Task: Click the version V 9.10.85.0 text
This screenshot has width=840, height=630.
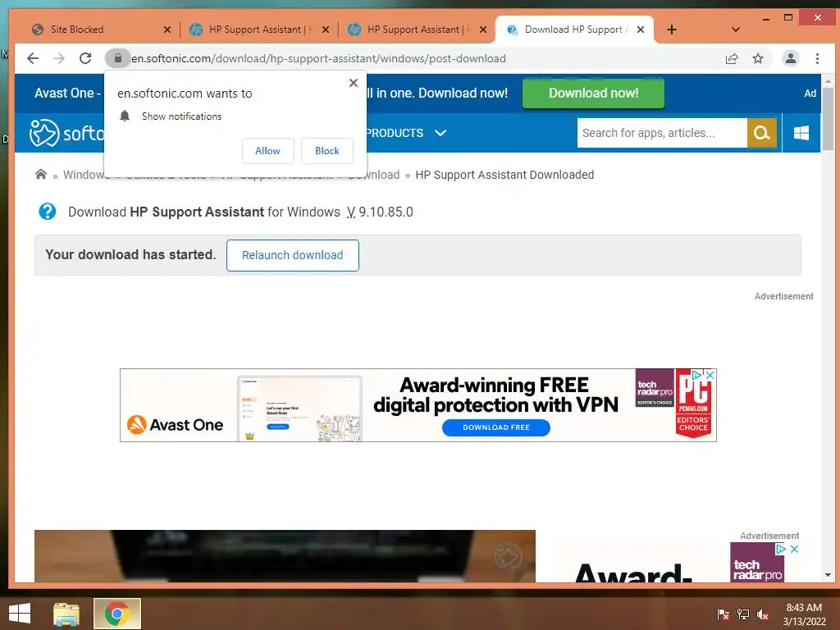Action: tap(380, 212)
